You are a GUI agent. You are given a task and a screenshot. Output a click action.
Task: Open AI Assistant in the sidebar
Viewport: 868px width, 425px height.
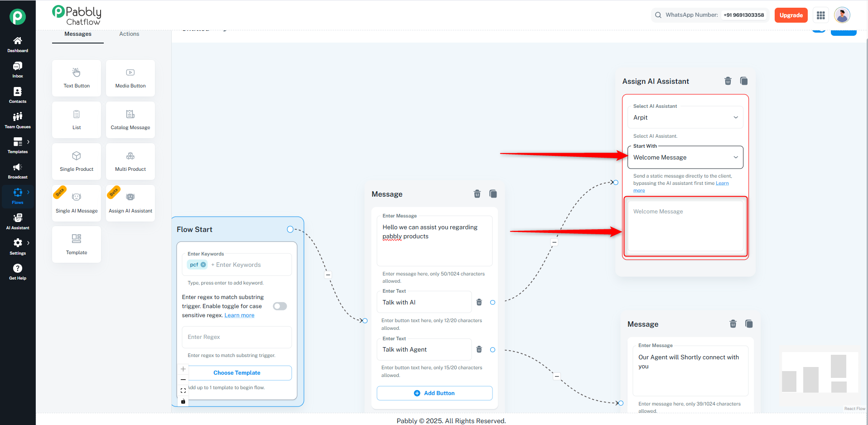pos(18,222)
